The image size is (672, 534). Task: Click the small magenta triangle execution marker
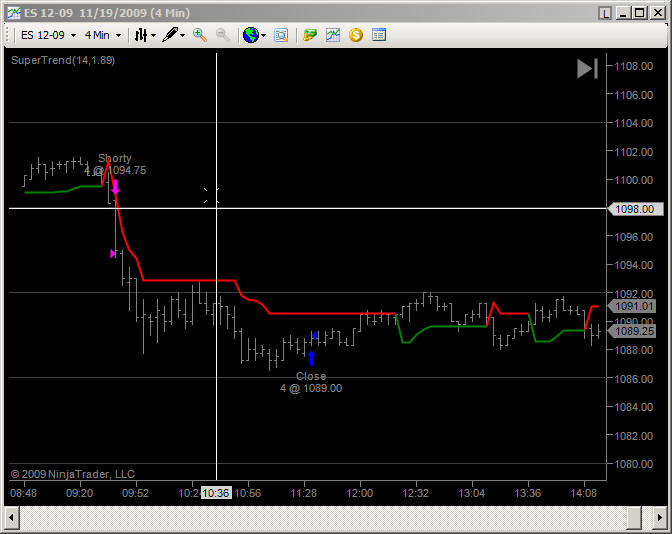point(113,254)
